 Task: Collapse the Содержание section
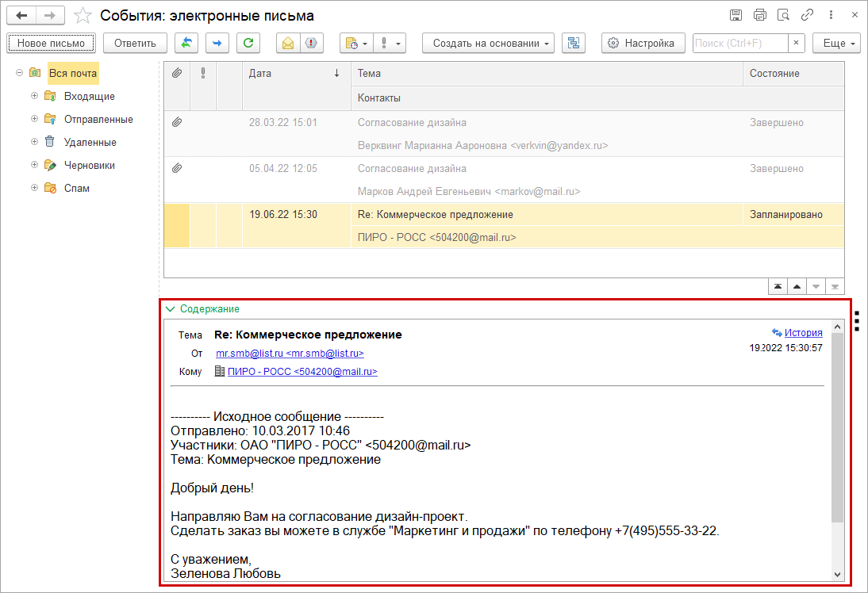(x=171, y=308)
